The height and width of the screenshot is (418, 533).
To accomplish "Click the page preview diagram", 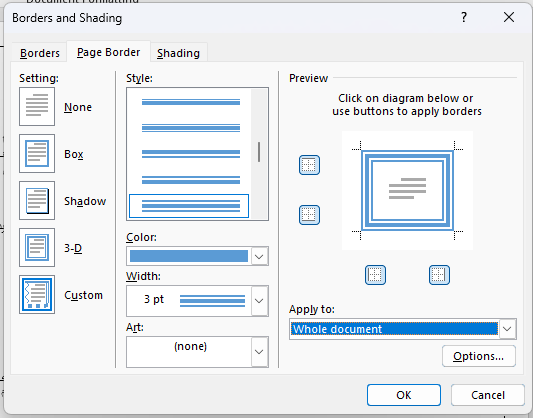I will tap(407, 190).
